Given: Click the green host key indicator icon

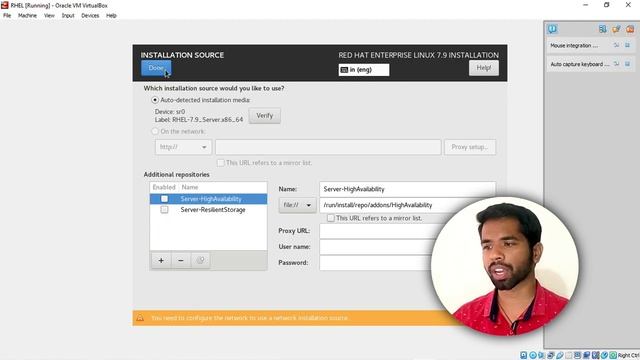Looking at the screenshot, I should pyautogui.click(x=613, y=355).
